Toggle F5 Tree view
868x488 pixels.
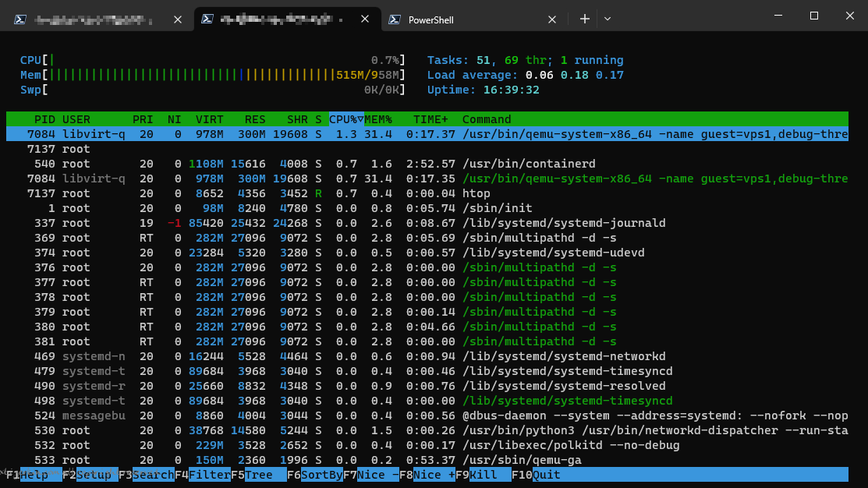tap(258, 475)
